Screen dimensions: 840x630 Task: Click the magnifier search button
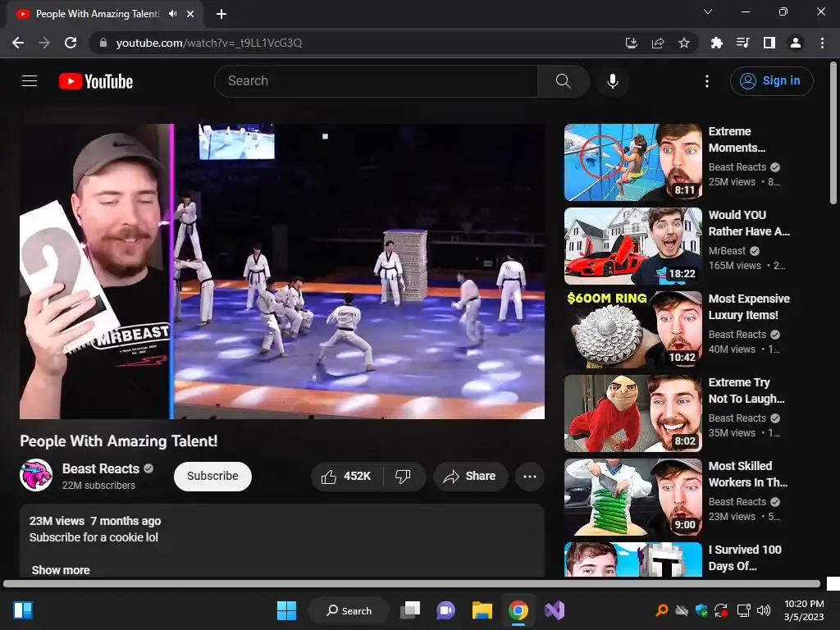563,81
